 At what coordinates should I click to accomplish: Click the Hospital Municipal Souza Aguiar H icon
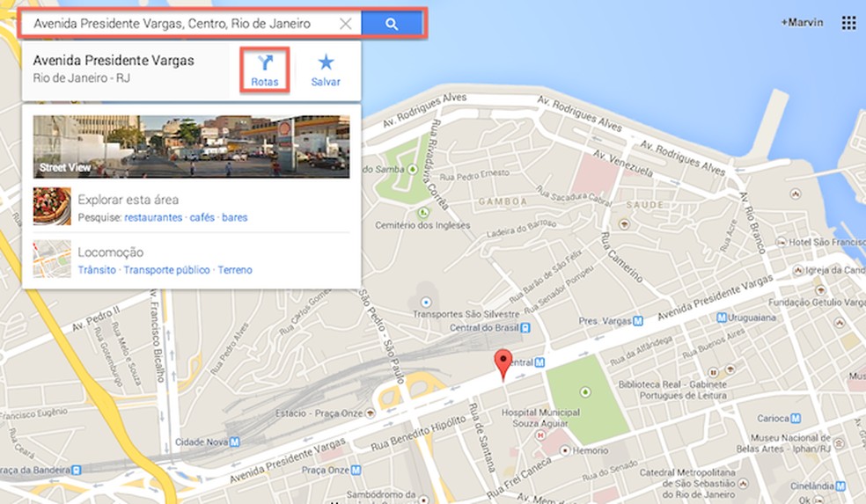click(x=540, y=435)
